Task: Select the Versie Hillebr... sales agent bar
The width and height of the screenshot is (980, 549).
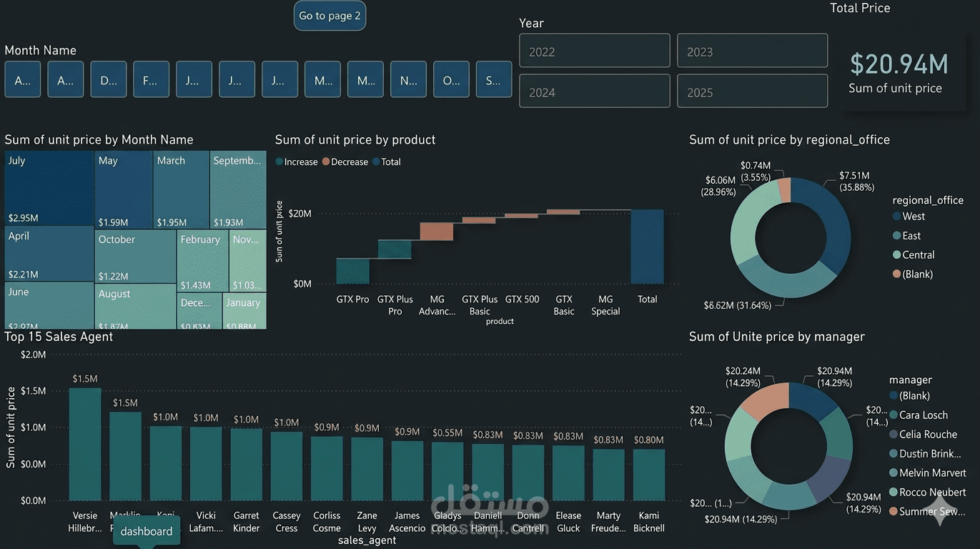Action: pos(85,444)
